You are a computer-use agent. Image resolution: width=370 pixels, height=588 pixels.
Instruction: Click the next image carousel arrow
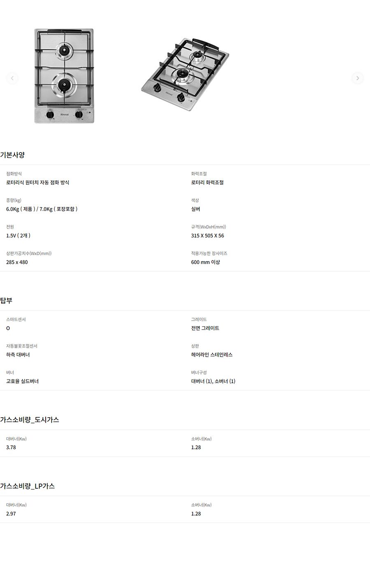click(x=357, y=78)
